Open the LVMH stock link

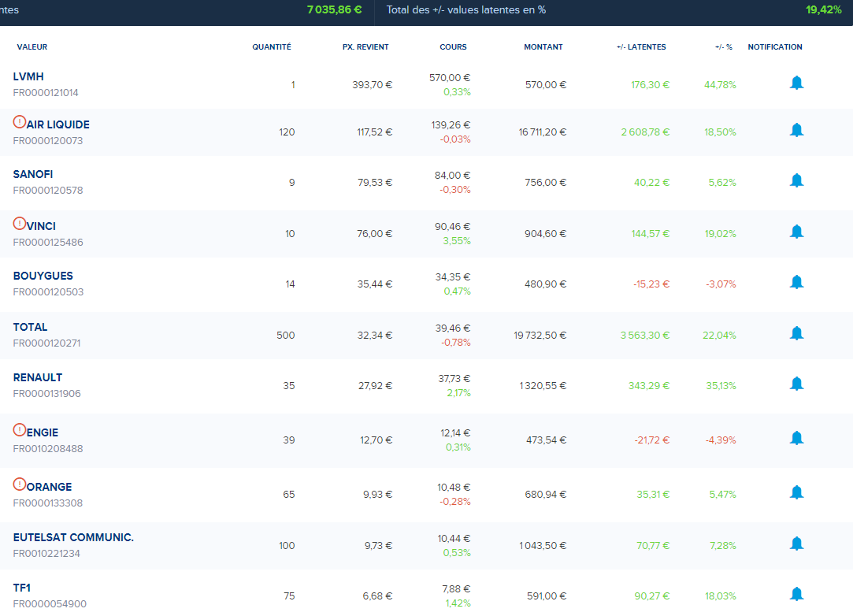click(x=28, y=76)
